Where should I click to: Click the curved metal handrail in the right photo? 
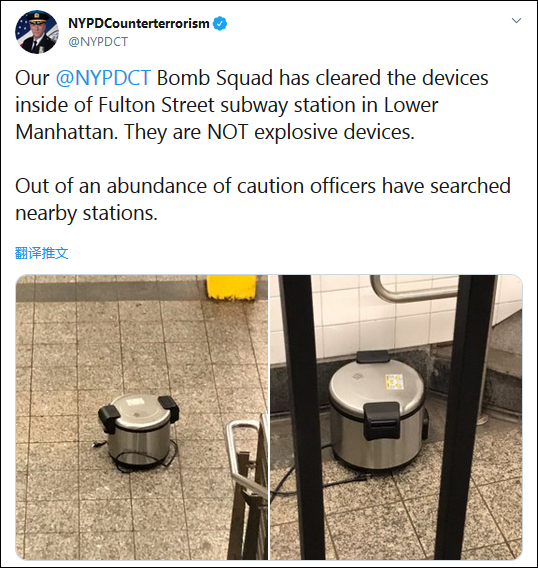413,290
